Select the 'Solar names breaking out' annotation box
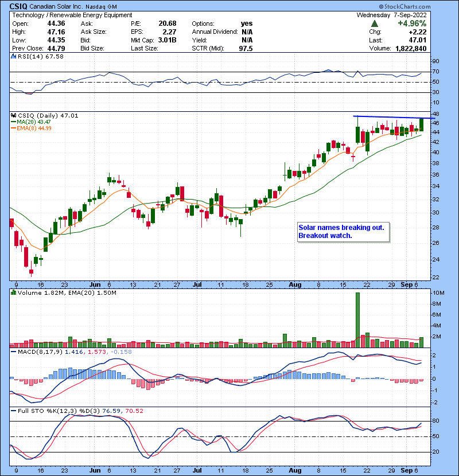 (x=344, y=232)
